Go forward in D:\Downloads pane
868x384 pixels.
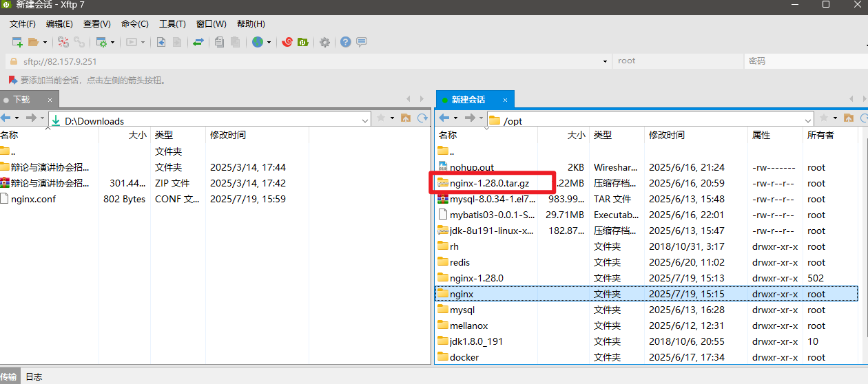click(x=30, y=118)
